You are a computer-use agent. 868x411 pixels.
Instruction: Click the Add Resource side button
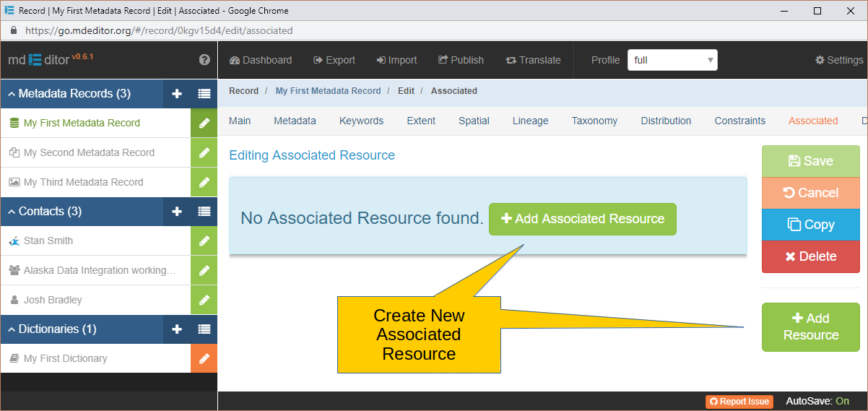pos(811,327)
